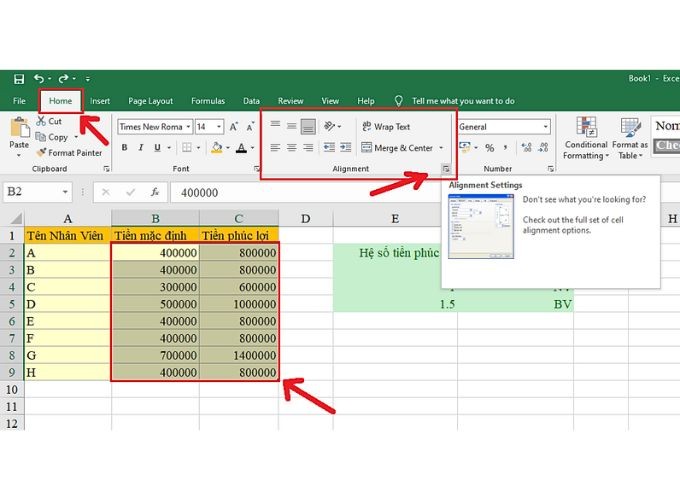Click the Merge & Center button

pyautogui.click(x=397, y=148)
